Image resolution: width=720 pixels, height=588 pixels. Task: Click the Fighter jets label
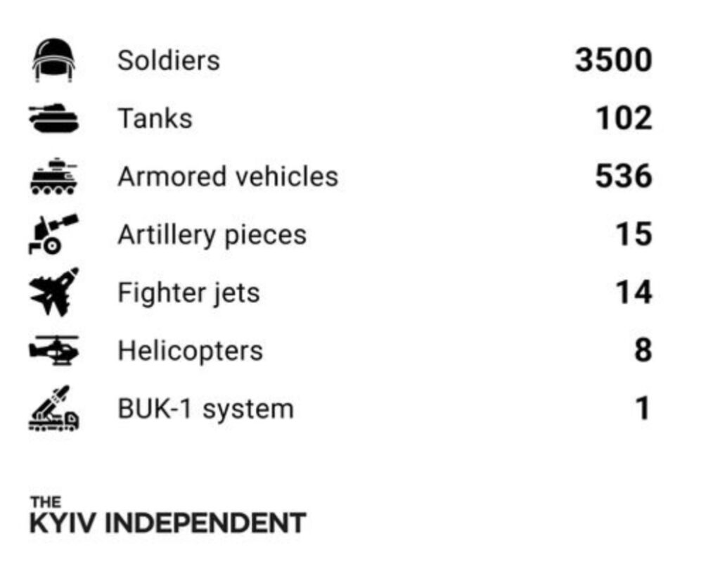pyautogui.click(x=188, y=293)
